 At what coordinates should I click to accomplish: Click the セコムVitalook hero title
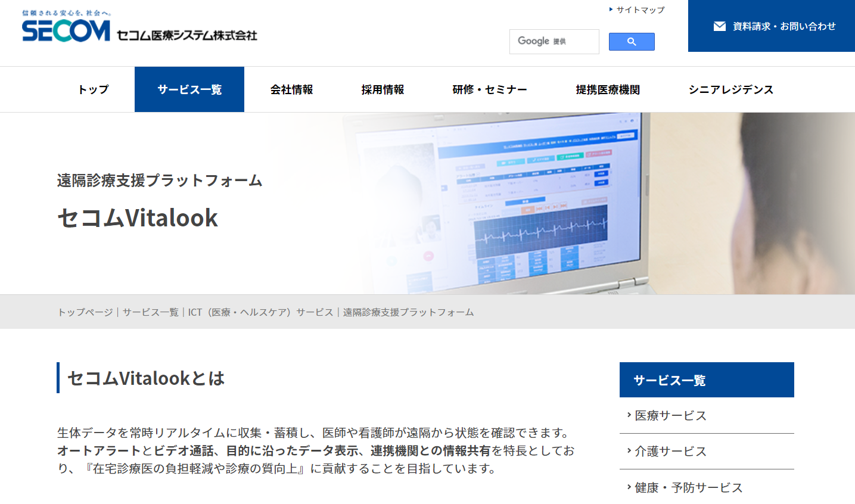(x=138, y=218)
